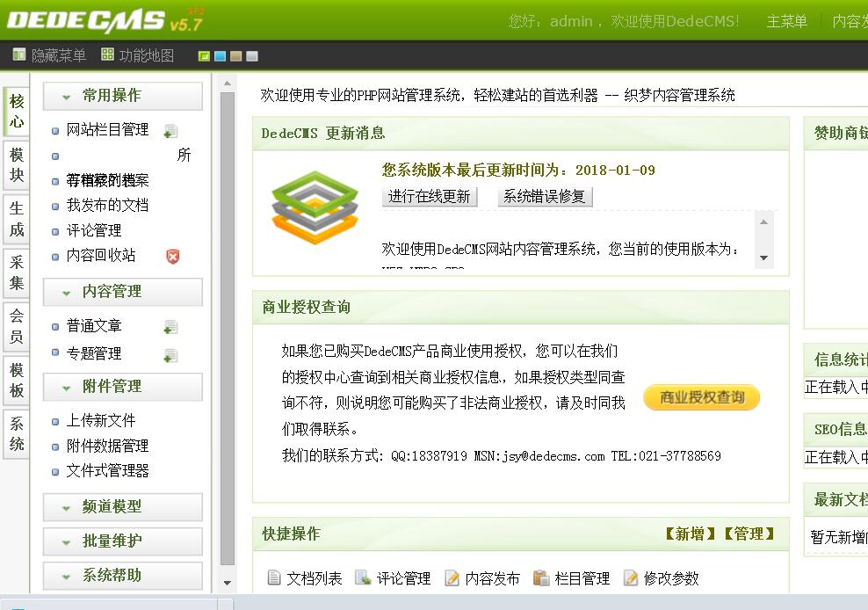Open 我发布的文档 in the sidebar
This screenshot has height=610, width=868.
pyautogui.click(x=107, y=206)
